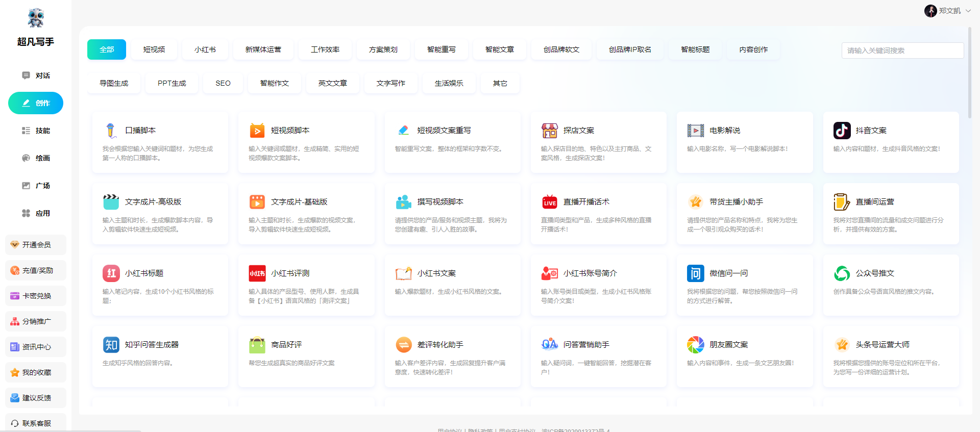Switch to the 内容创作 tab
This screenshot has height=432, width=980.
pyautogui.click(x=753, y=49)
